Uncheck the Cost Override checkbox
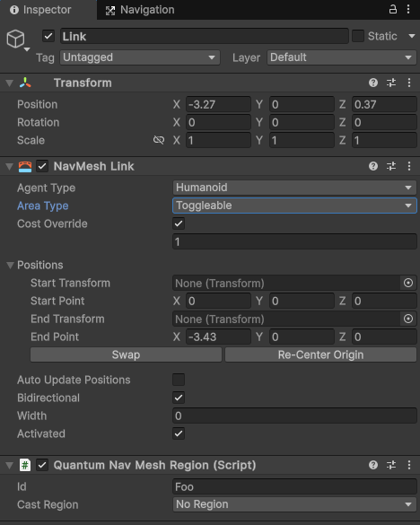420x525 pixels. tap(179, 223)
